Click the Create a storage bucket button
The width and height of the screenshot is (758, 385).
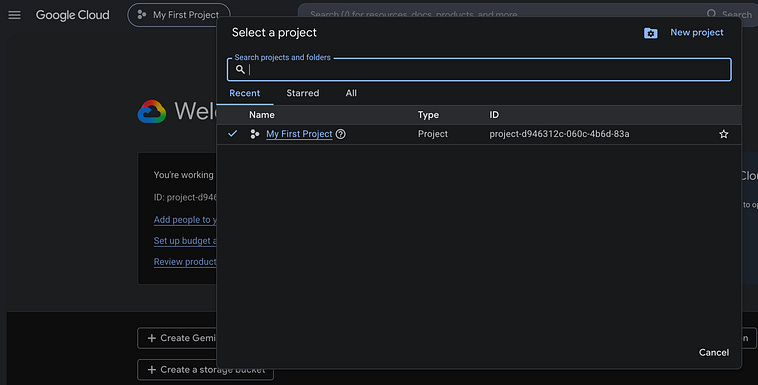point(205,370)
